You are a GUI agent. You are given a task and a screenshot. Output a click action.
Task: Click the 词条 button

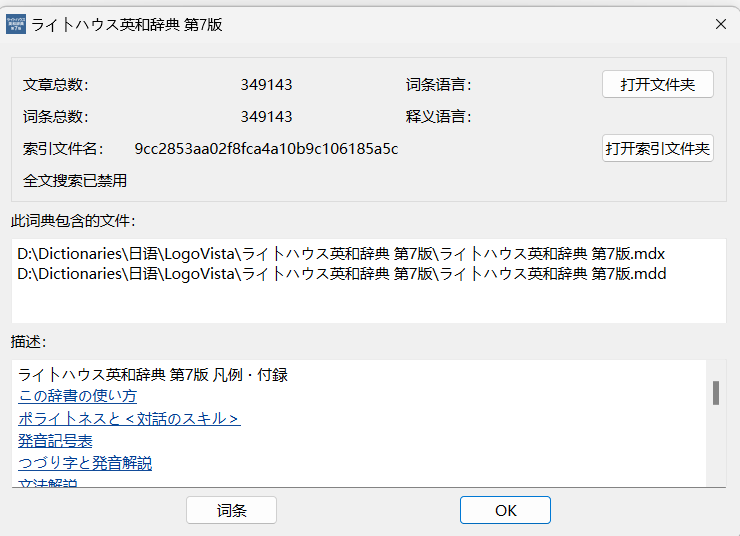[231, 510]
